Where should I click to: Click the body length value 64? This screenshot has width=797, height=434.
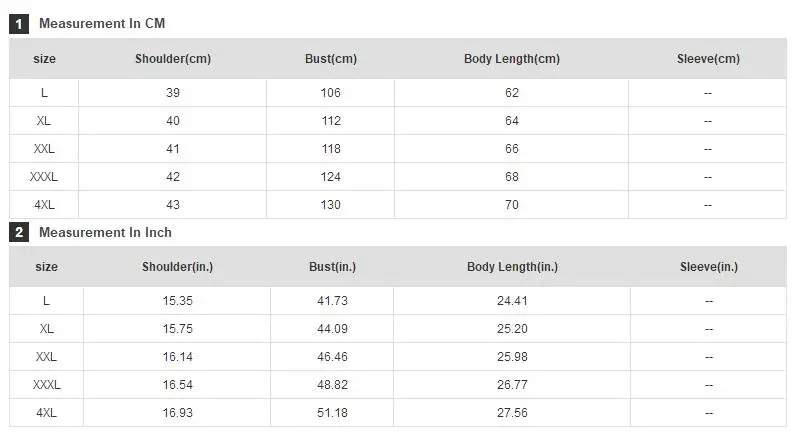tap(512, 121)
